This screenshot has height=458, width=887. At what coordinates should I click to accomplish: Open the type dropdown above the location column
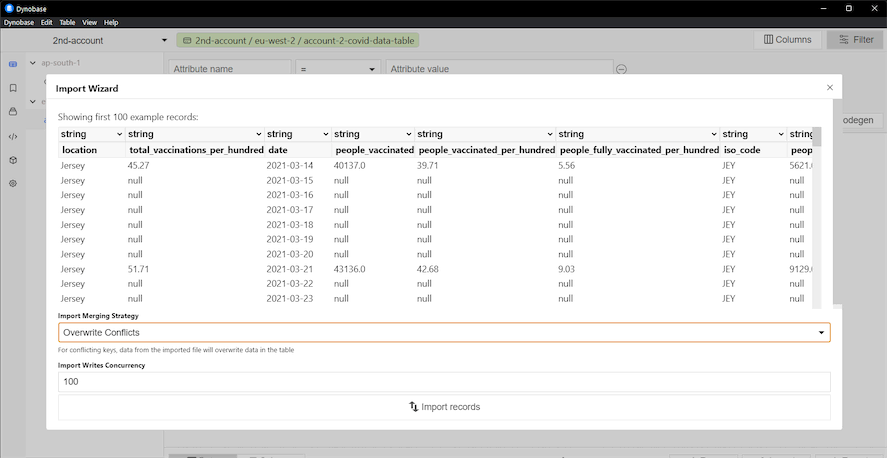point(92,134)
